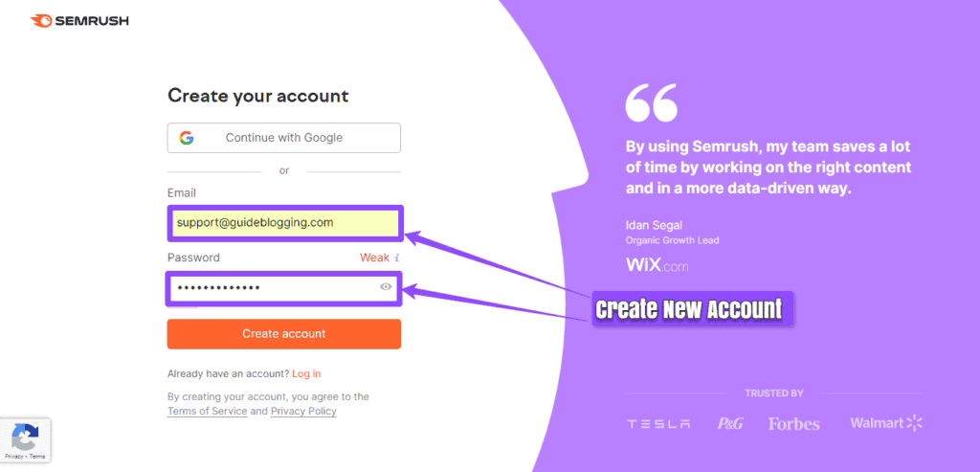Toggle password visibility eye icon
The height and width of the screenshot is (472, 980).
(387, 287)
